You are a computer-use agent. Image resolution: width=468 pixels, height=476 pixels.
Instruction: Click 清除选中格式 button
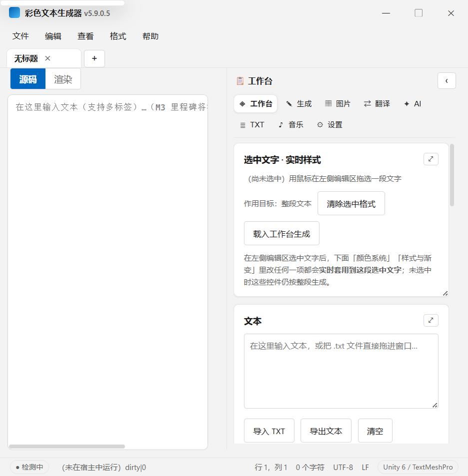click(351, 203)
